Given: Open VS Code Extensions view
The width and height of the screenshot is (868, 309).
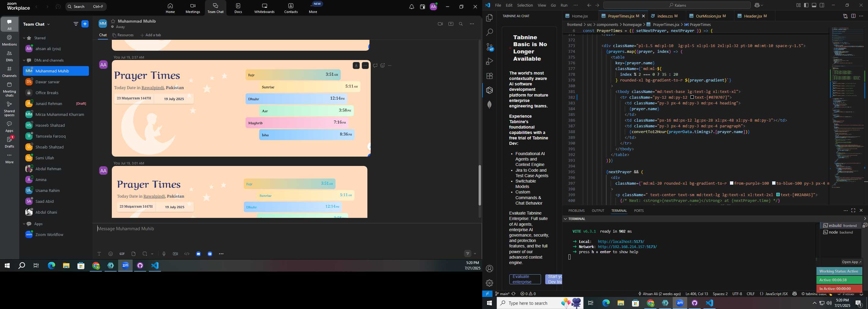Looking at the screenshot, I should tap(489, 76).
